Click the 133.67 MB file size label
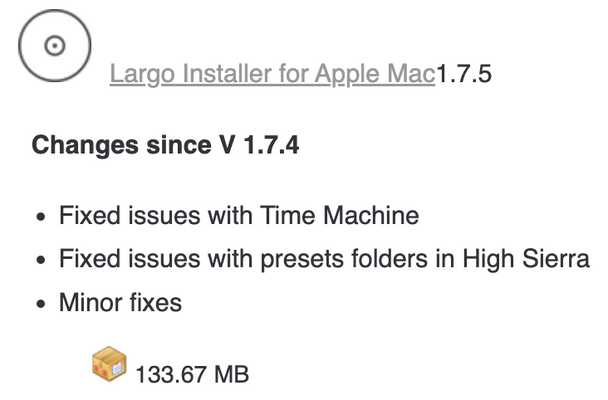The image size is (608, 400). point(192,374)
